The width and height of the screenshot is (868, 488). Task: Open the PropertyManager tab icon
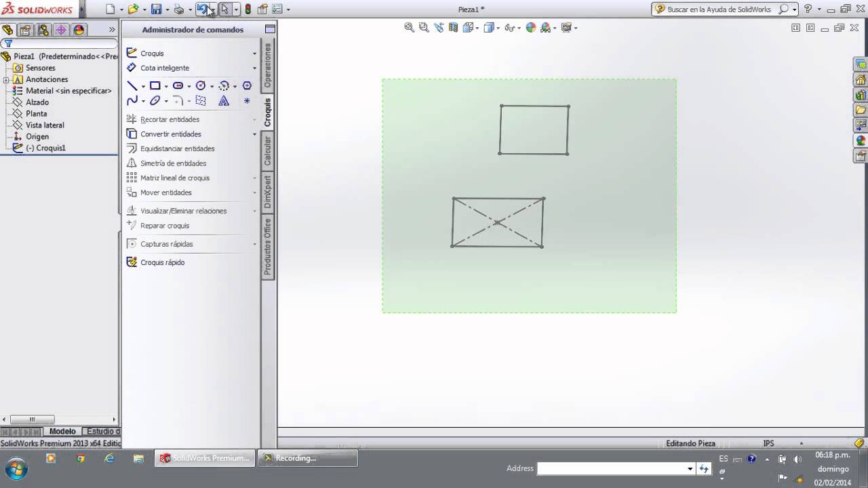point(25,30)
